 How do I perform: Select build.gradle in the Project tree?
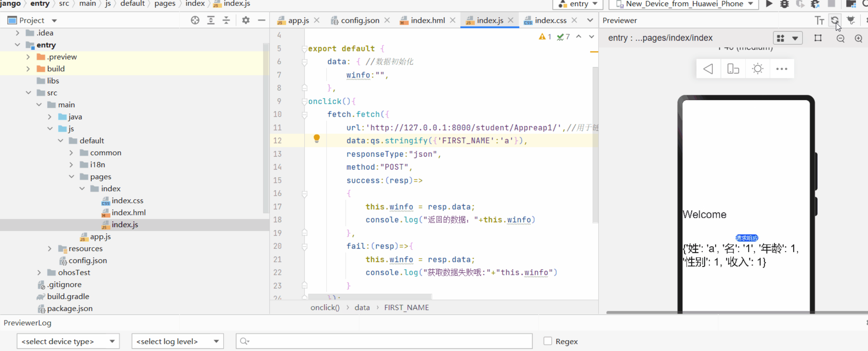tap(68, 296)
